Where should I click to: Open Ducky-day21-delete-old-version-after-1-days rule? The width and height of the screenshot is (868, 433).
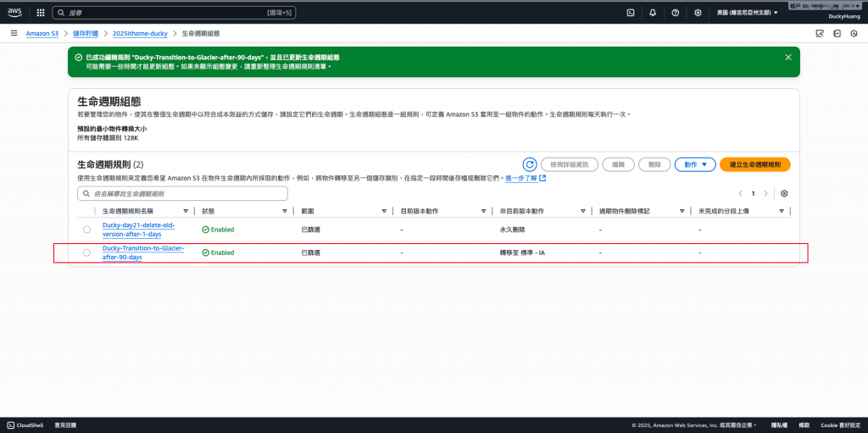point(138,230)
